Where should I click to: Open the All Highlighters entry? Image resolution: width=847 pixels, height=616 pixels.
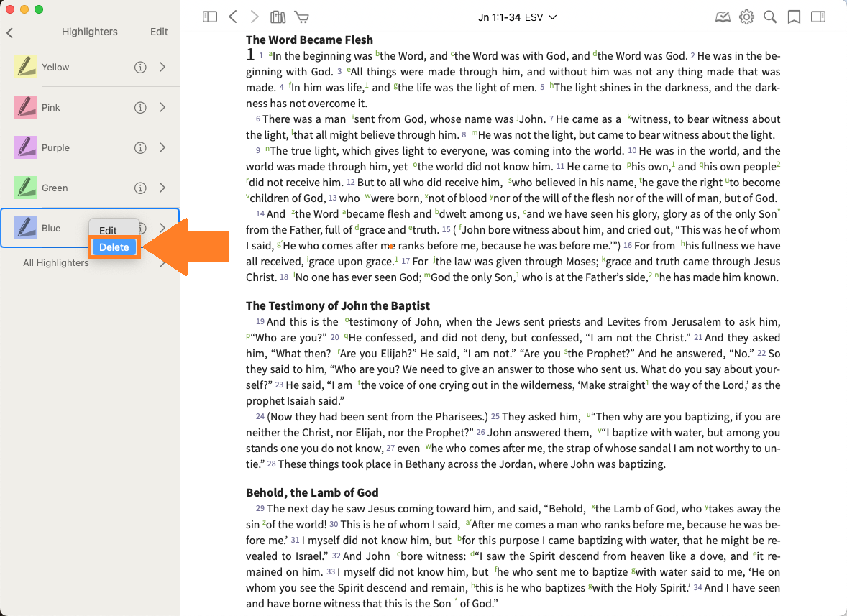[56, 263]
